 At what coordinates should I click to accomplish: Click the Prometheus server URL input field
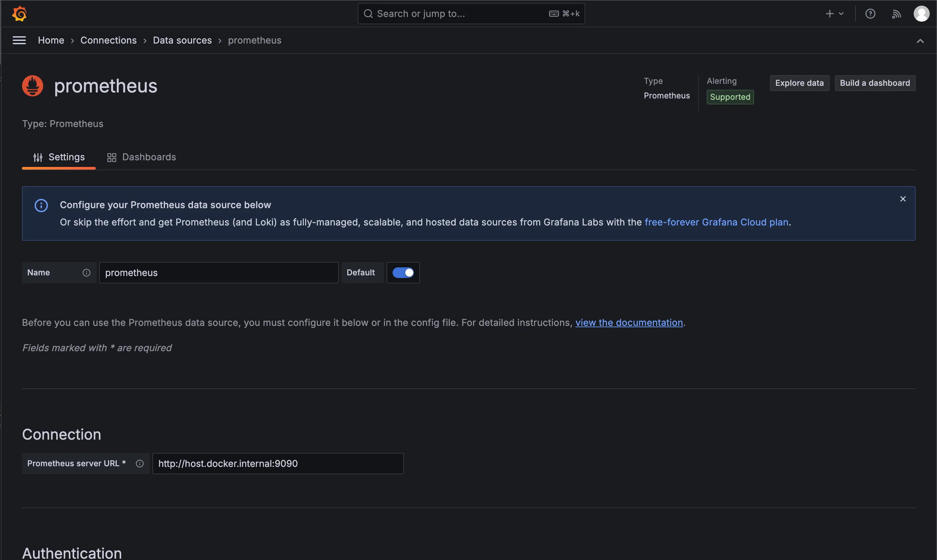click(x=278, y=463)
